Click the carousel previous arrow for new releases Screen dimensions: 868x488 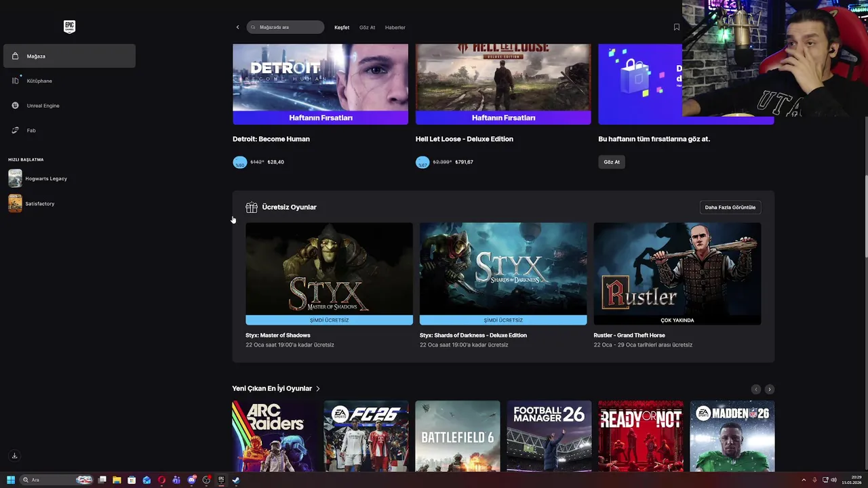tap(756, 389)
